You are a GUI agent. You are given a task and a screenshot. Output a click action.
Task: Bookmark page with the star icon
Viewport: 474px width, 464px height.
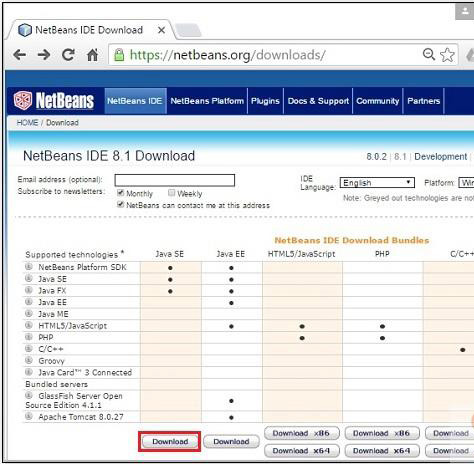tap(447, 55)
